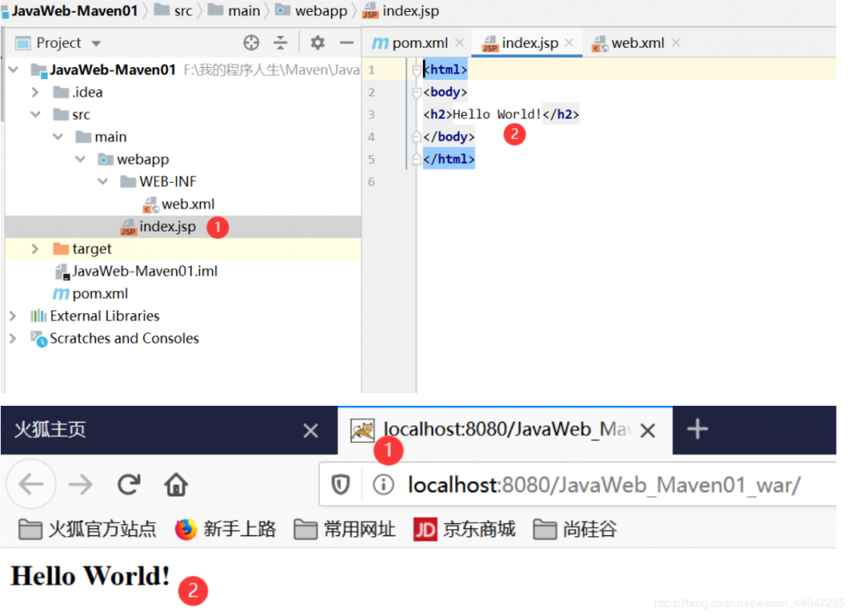Click the Tomcat favicon on localhost tab

[x=362, y=431]
